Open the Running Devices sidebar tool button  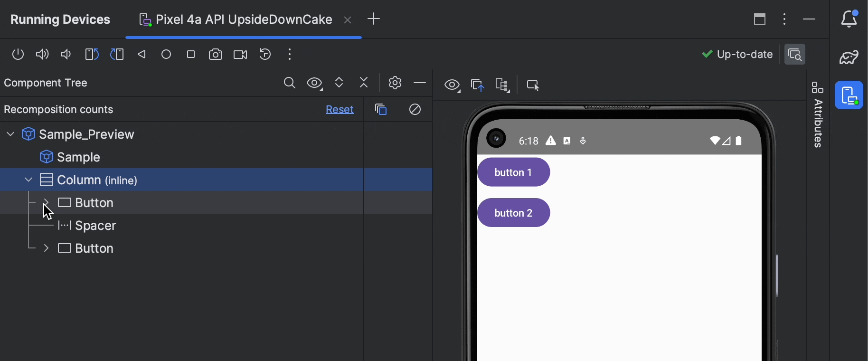849,95
